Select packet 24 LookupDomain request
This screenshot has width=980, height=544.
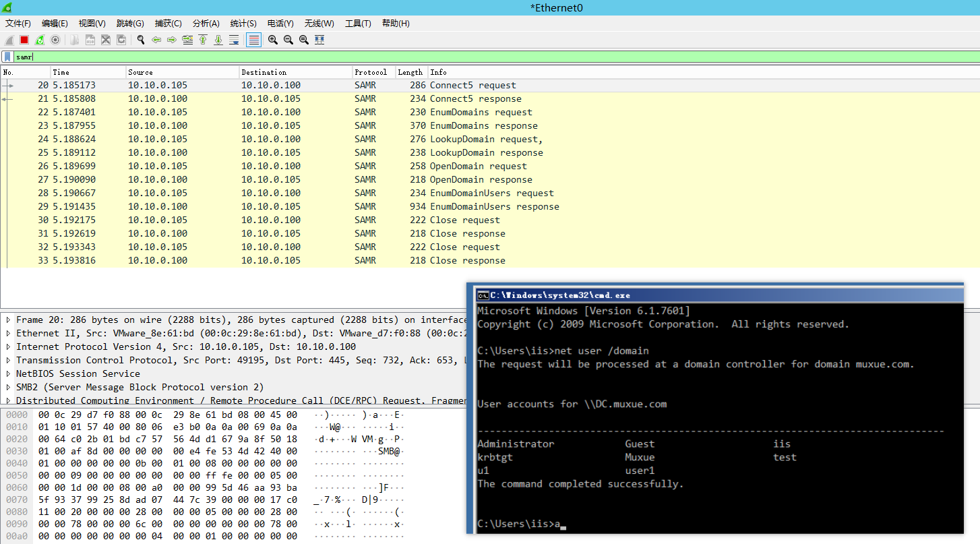pyautogui.click(x=490, y=139)
